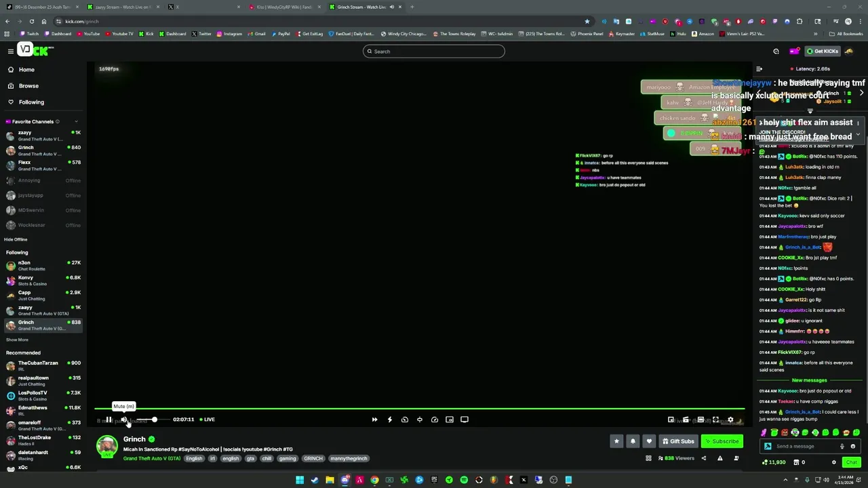Show hidden system tray icons chevron
This screenshot has width=868, height=488.
pyautogui.click(x=787, y=480)
